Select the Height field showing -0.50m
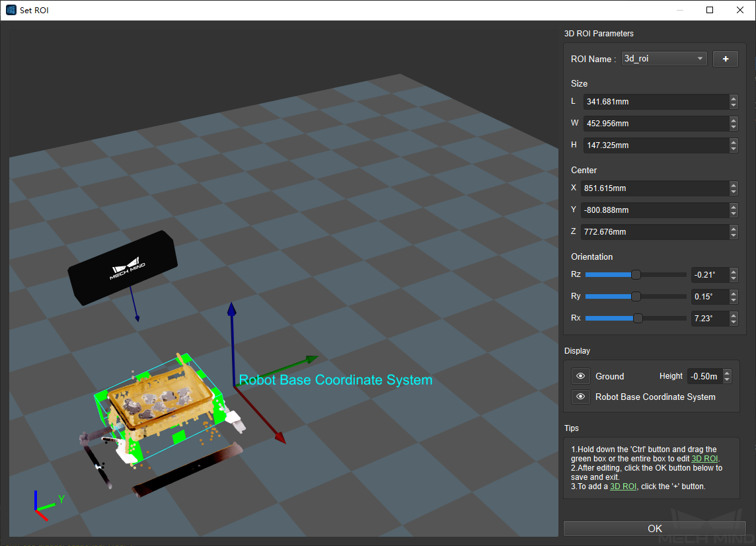 pyautogui.click(x=704, y=375)
